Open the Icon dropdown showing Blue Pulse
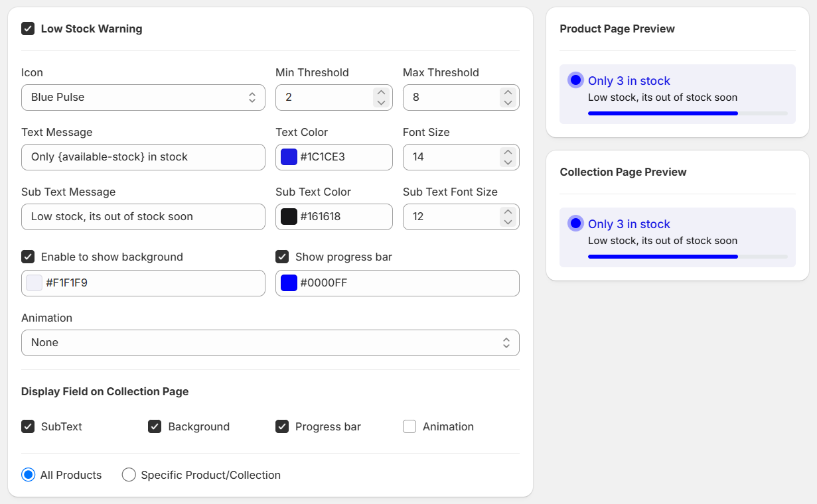Image resolution: width=817 pixels, height=504 pixels. [x=143, y=97]
